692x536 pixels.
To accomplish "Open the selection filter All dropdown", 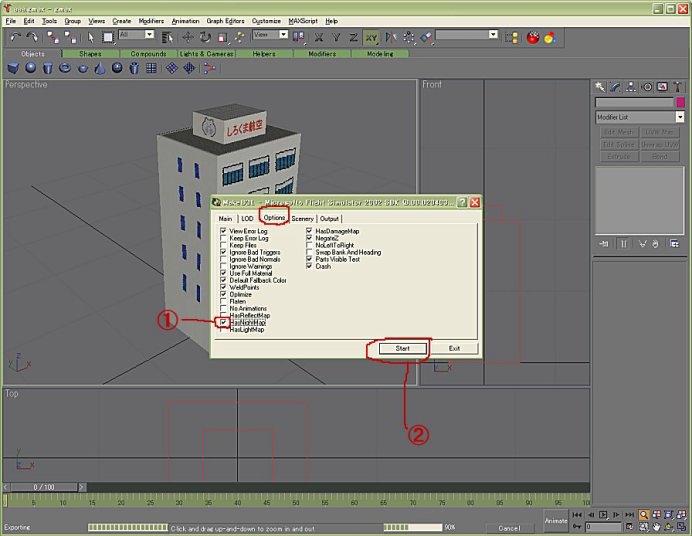I will [x=150, y=35].
